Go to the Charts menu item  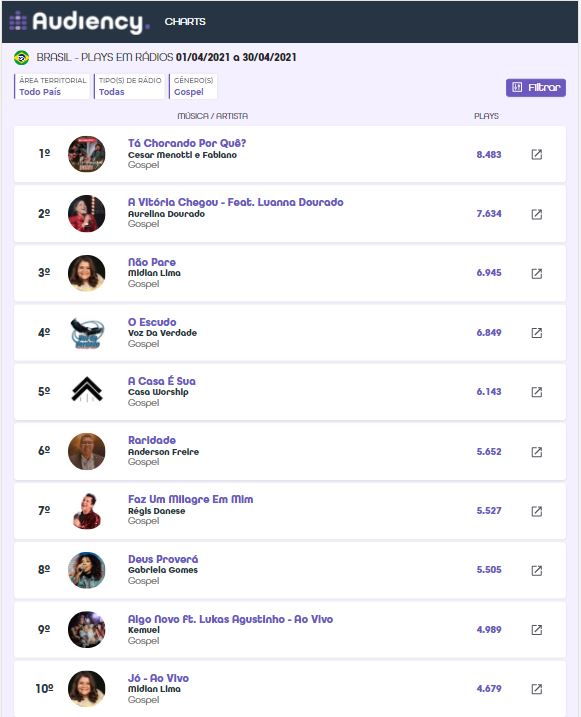pyautogui.click(x=185, y=21)
